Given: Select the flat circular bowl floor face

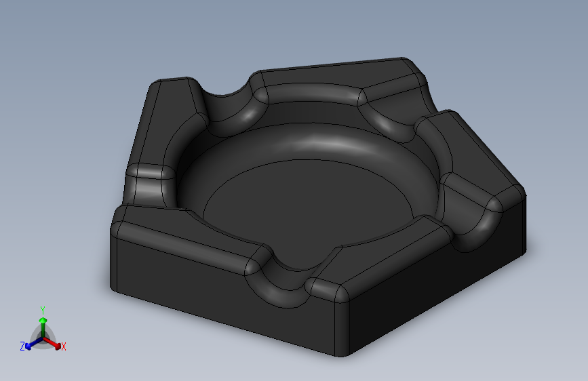Looking at the screenshot, I should 307,210.
